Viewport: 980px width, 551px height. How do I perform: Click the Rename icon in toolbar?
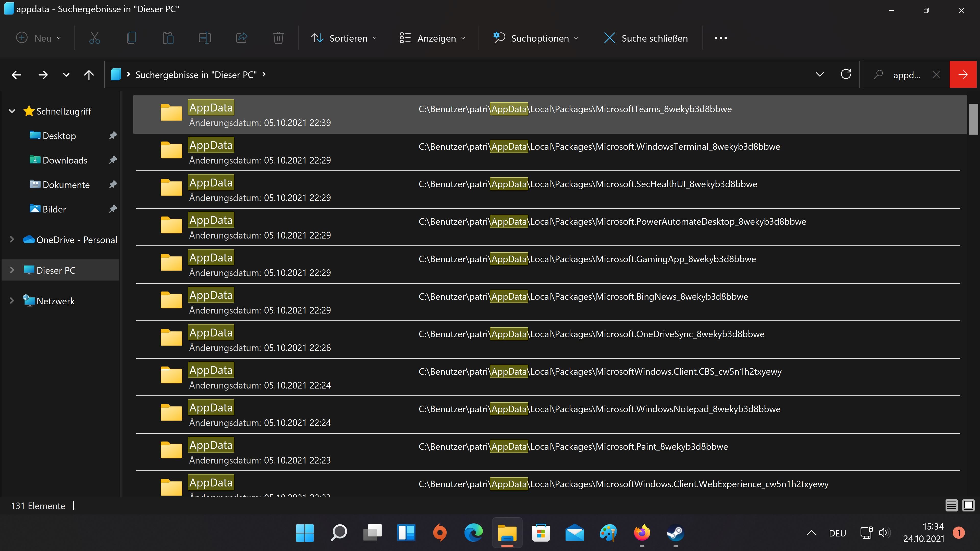click(205, 38)
